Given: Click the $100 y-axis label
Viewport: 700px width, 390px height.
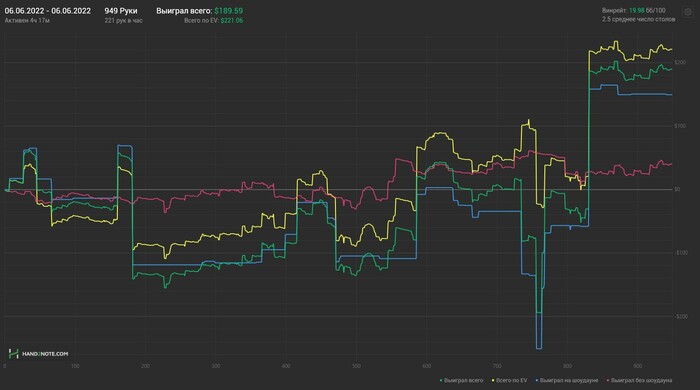Looking at the screenshot, I should (680, 126).
